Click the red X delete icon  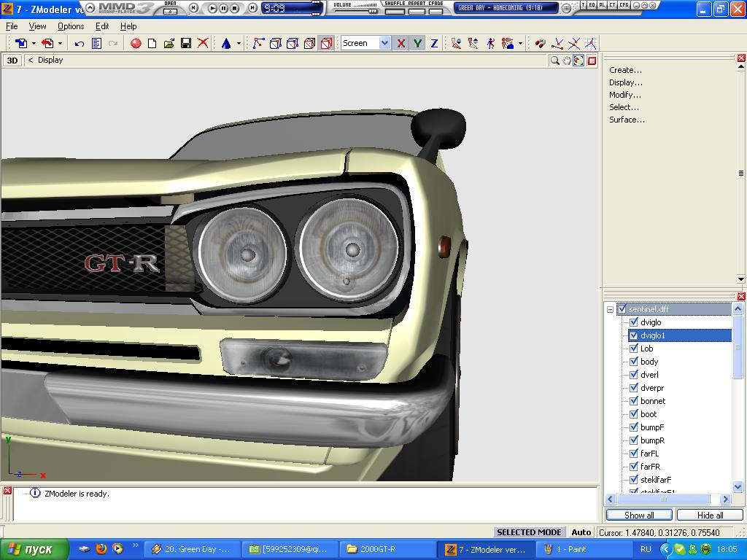pos(203,44)
